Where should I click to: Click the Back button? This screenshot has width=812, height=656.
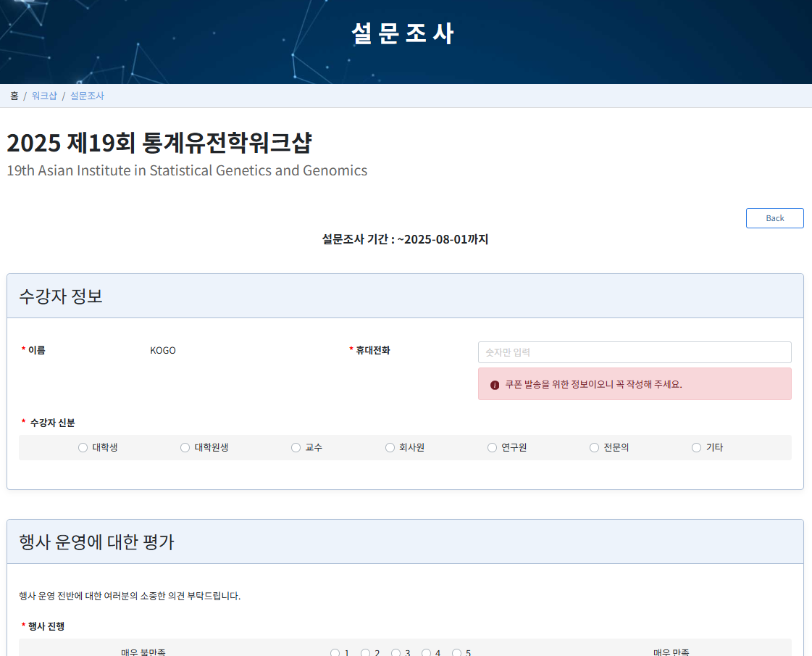[775, 218]
